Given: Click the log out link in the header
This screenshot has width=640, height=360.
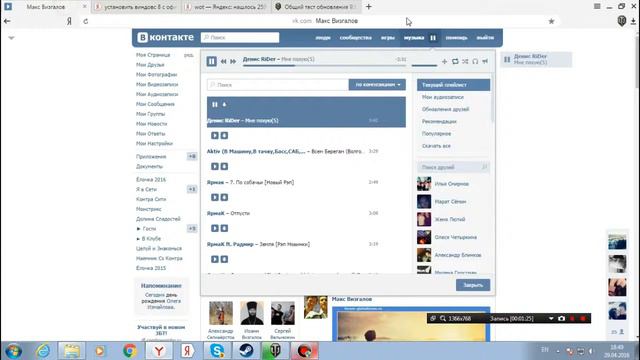Looking at the screenshot, I should 485,38.
